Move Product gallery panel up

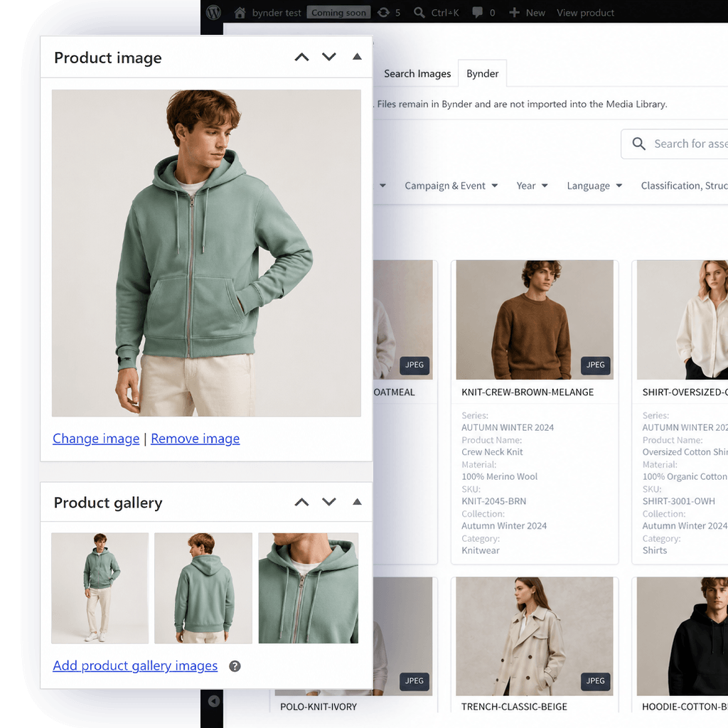pos(301,502)
